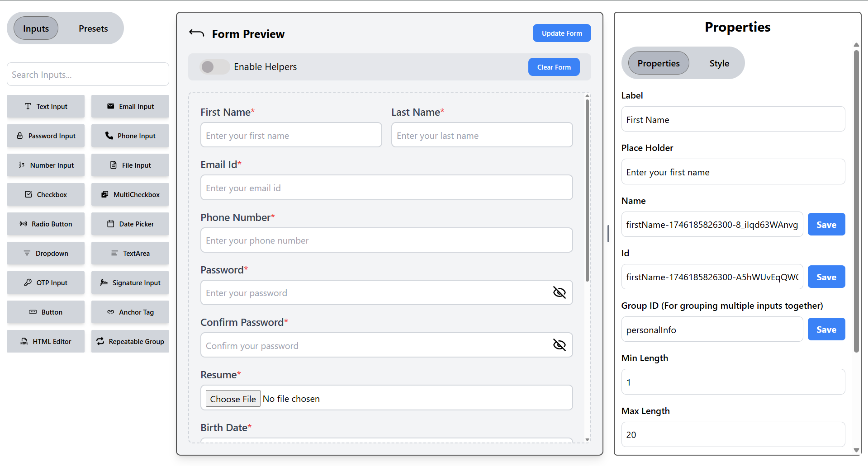The image size is (868, 466).
Task: Reveal the Confirm Password text
Action: [x=559, y=345]
